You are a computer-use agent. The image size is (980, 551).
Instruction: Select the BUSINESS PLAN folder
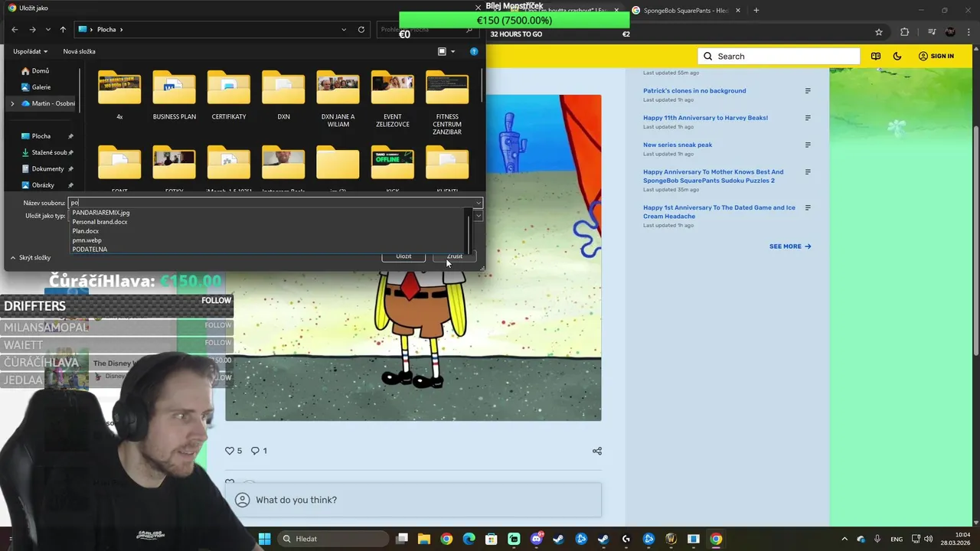point(174,95)
